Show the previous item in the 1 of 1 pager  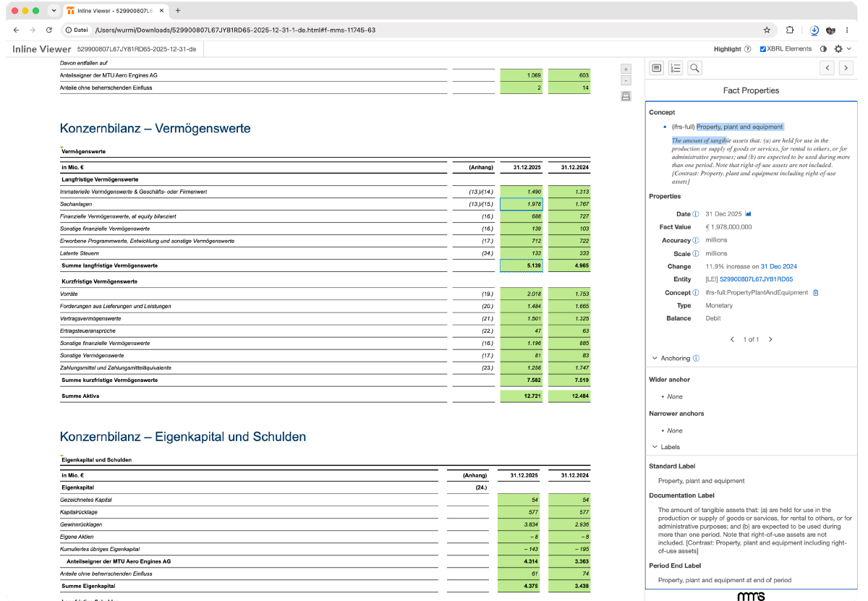click(x=732, y=339)
